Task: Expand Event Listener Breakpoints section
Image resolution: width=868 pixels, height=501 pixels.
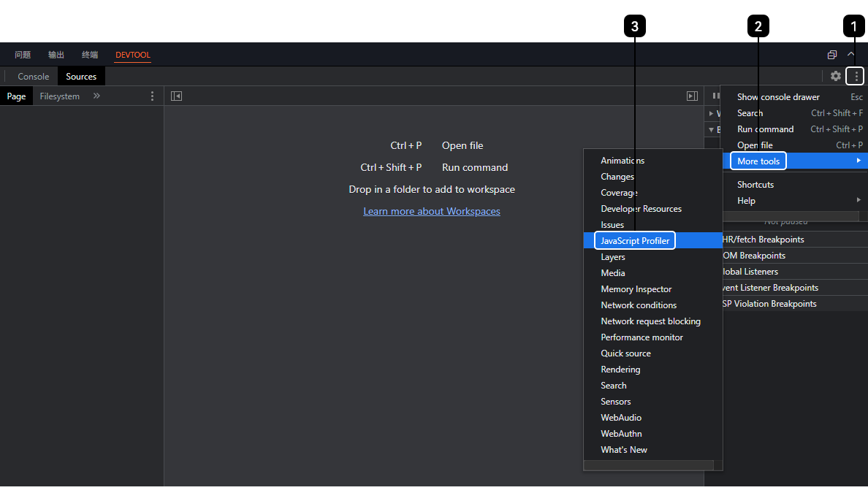Action: [795, 287]
